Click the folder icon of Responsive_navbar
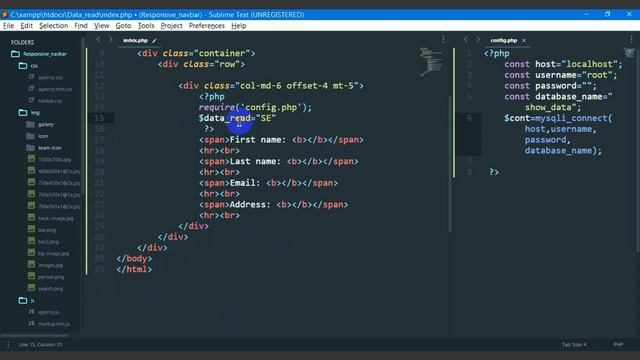The width and height of the screenshot is (640, 360). [x=16, y=54]
